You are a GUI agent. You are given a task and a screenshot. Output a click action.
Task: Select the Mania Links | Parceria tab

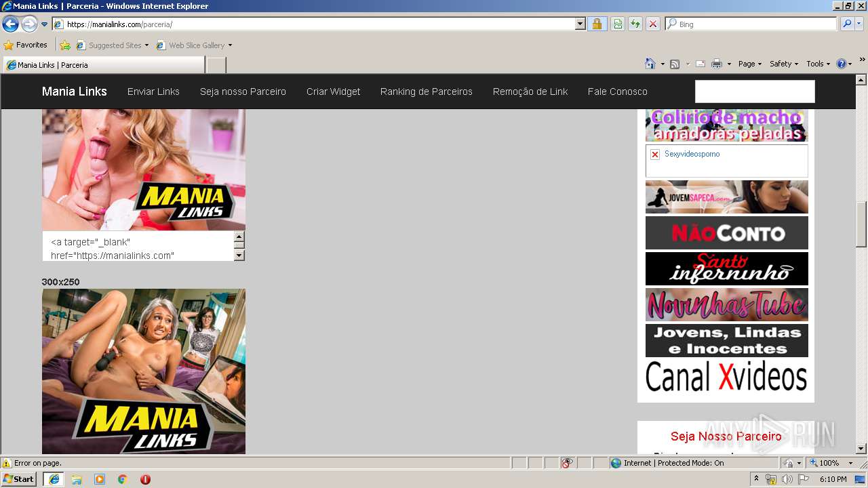[103, 65]
